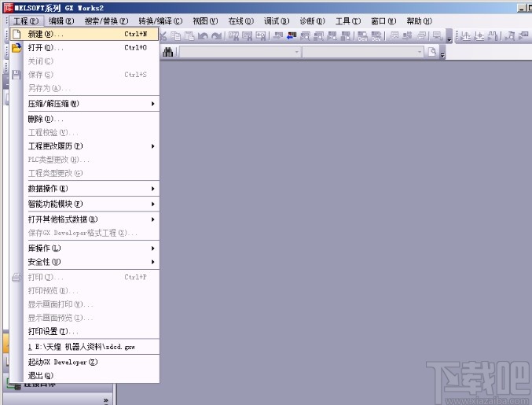Expand the 智能功能模块 submenu

click(91, 204)
